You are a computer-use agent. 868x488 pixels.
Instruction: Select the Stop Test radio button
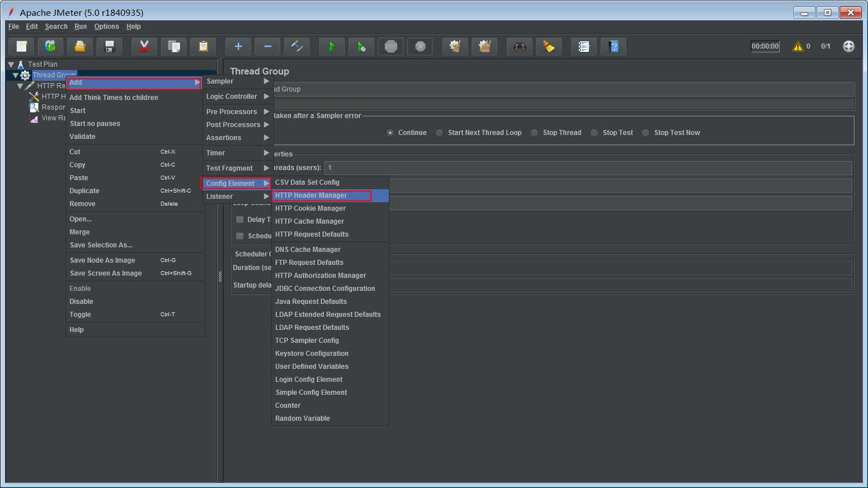click(x=594, y=133)
